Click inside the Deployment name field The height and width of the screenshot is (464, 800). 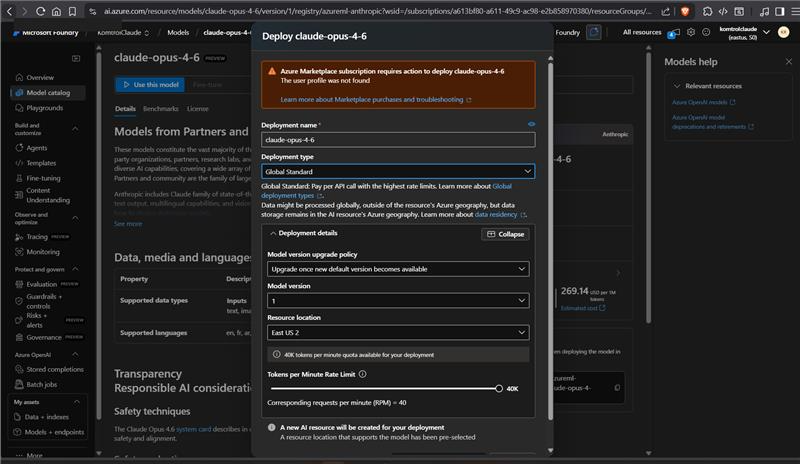(398, 140)
